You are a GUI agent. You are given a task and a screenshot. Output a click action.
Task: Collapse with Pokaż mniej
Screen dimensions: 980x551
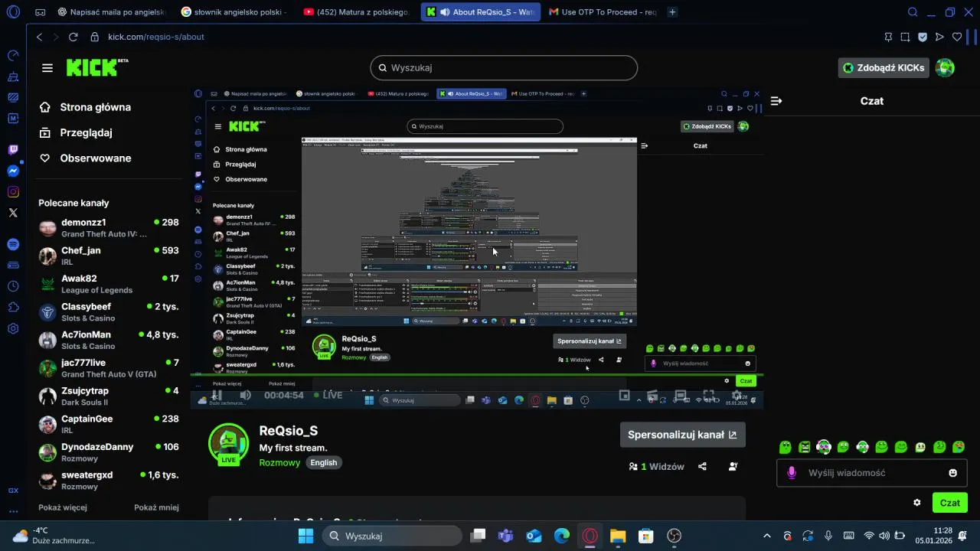[x=156, y=507]
